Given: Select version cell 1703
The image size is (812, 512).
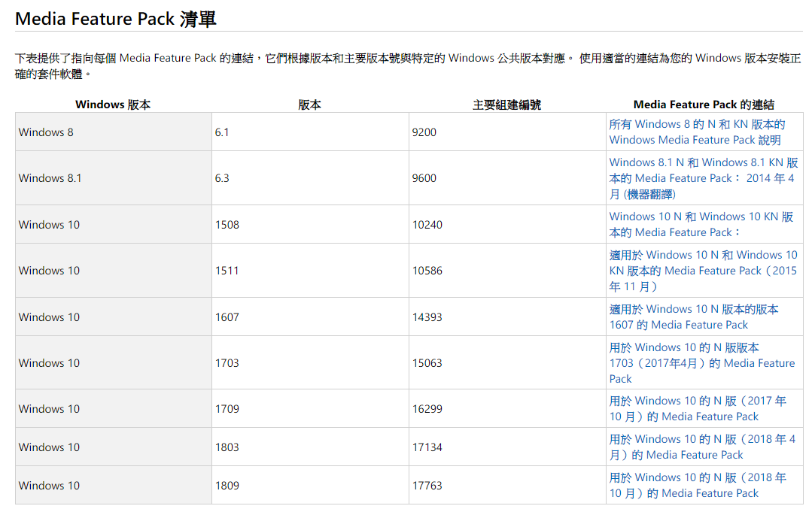Looking at the screenshot, I should (x=310, y=362).
